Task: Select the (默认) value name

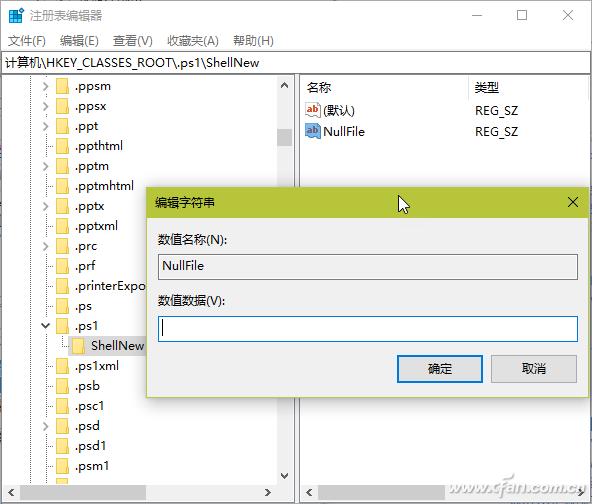Action: (x=339, y=111)
